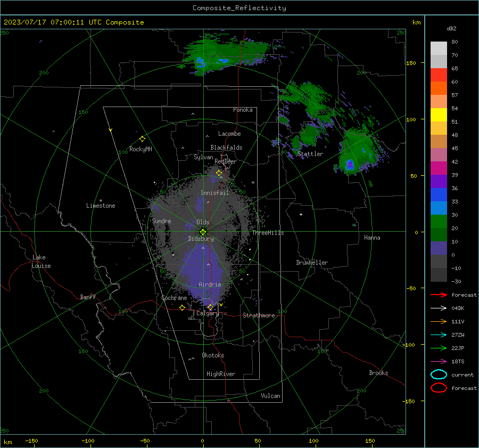Click the ThreeHills label
Viewport: 479px width, 448px height.
(268, 233)
